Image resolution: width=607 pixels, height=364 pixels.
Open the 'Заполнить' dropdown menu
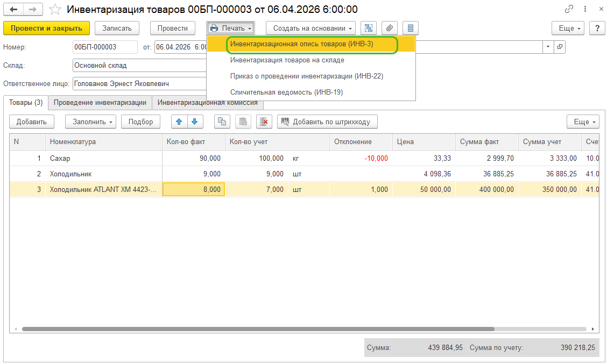[x=90, y=122]
